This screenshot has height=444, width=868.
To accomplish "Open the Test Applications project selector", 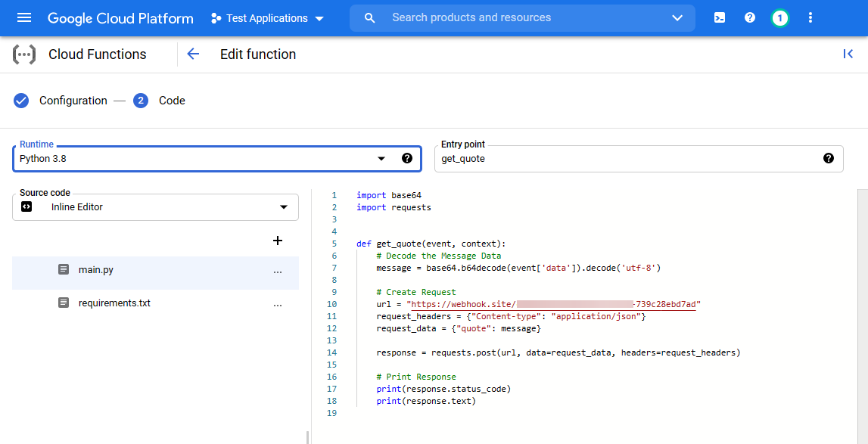I will 267,17.
